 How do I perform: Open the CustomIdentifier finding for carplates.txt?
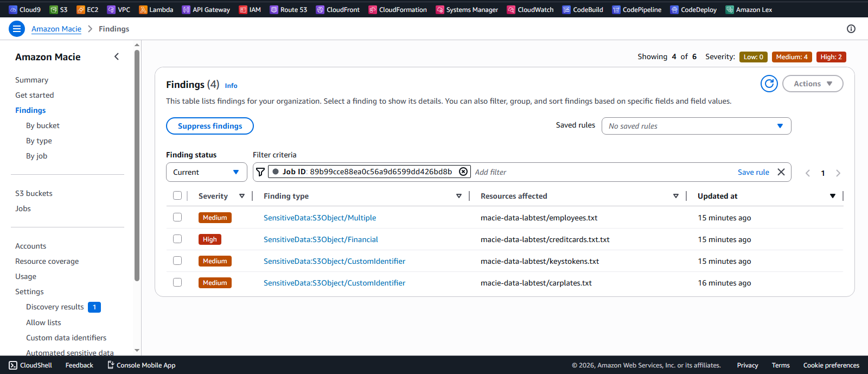pos(334,283)
